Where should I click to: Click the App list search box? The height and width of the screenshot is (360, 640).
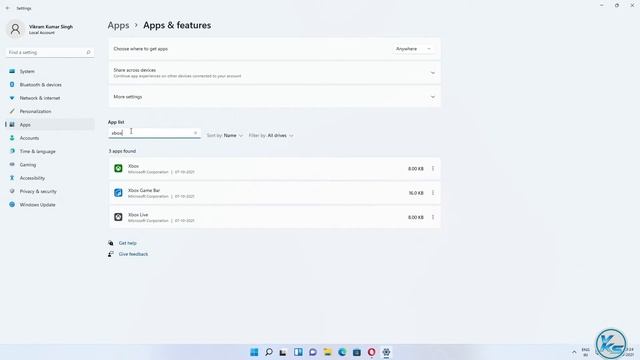tap(154, 133)
